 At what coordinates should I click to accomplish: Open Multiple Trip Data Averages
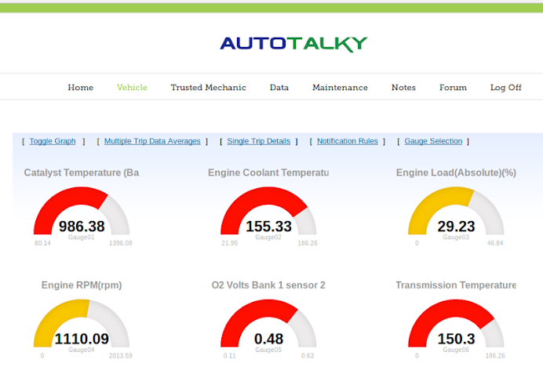pos(152,141)
